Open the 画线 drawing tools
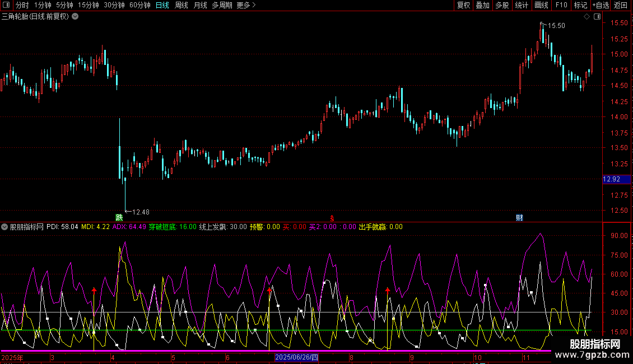 [x=541, y=5]
